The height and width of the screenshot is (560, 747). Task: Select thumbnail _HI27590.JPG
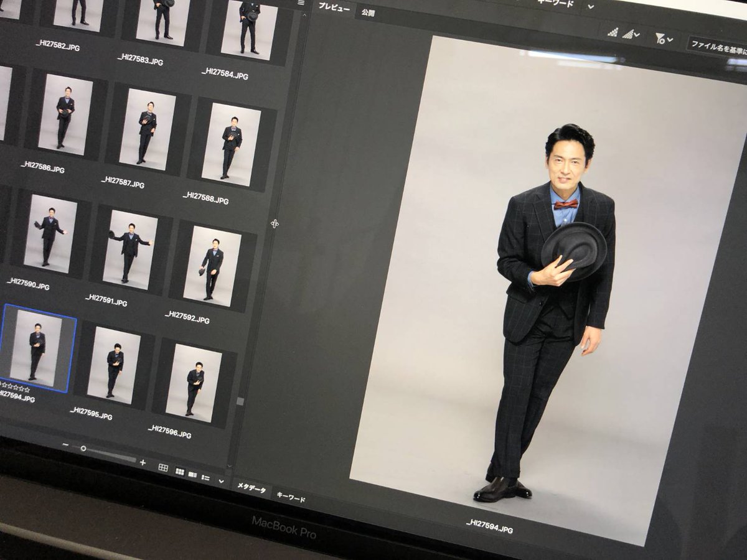click(x=50, y=234)
